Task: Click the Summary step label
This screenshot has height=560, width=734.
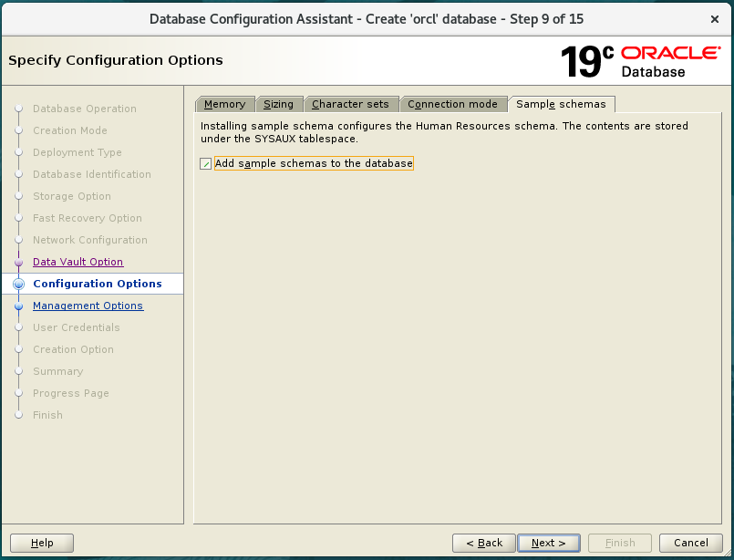Action: (x=58, y=371)
